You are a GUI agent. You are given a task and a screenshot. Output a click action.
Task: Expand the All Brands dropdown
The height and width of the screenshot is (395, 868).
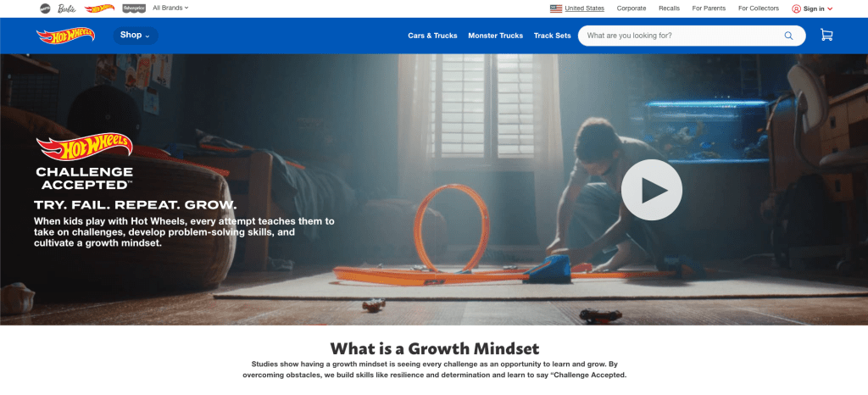tap(170, 8)
